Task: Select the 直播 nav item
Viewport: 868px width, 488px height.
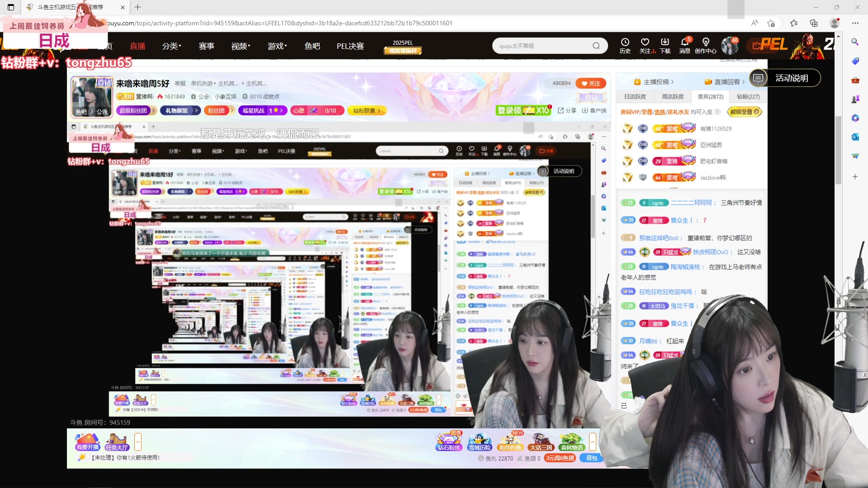Action: 137,46
